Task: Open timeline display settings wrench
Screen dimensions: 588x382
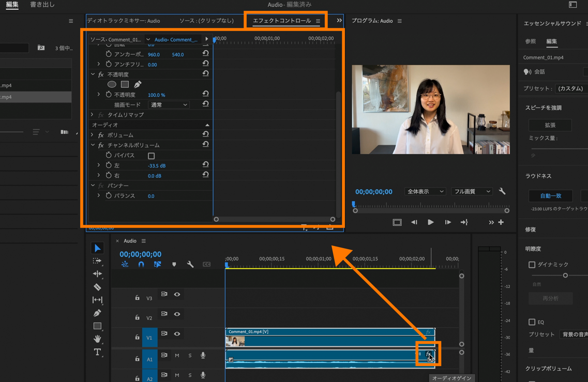Action: point(190,264)
